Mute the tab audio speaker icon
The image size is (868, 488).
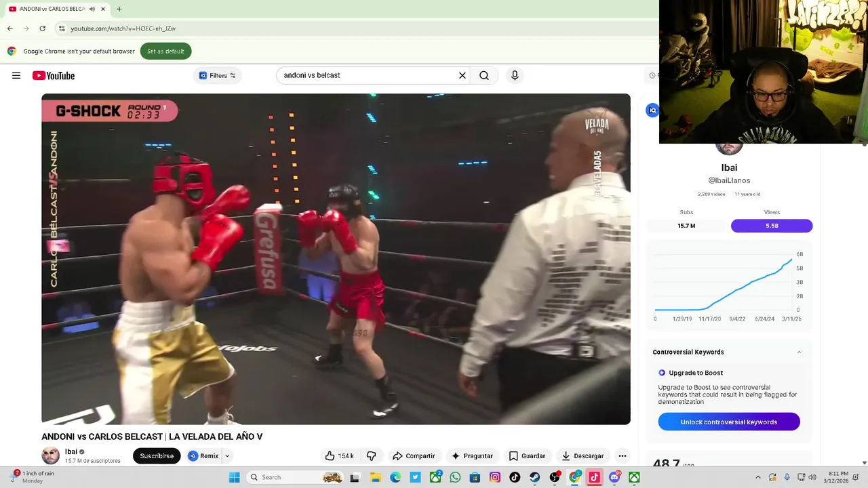[x=92, y=9]
